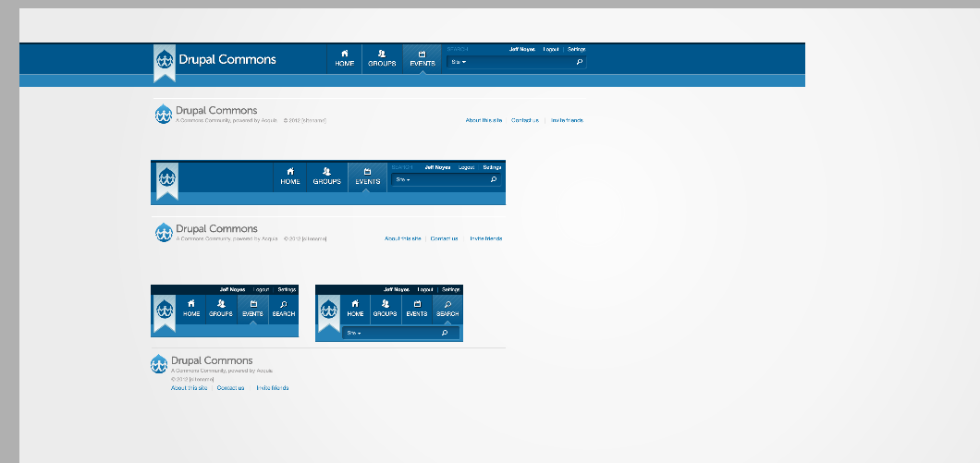980x463 pixels.
Task: Click HOME icon in the full-width top header
Action: (x=344, y=54)
